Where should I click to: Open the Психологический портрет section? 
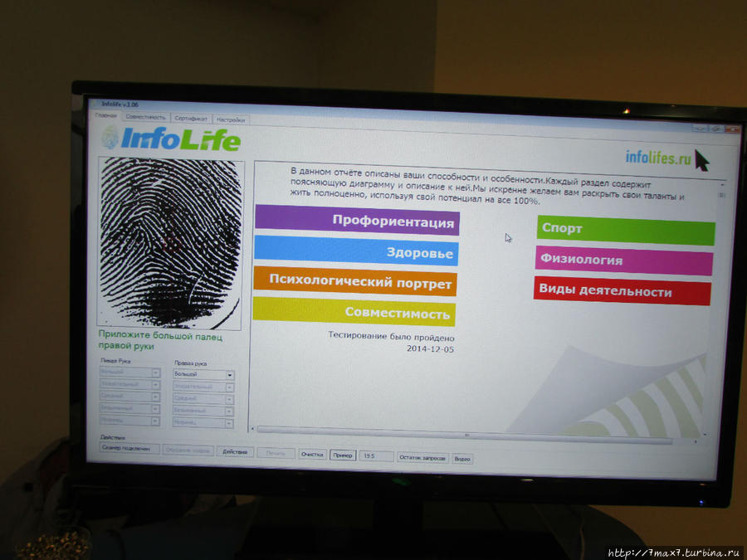(355, 281)
